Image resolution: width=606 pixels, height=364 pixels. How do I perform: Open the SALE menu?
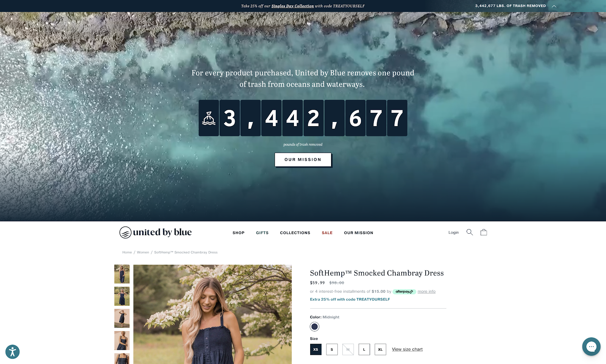[x=327, y=233]
